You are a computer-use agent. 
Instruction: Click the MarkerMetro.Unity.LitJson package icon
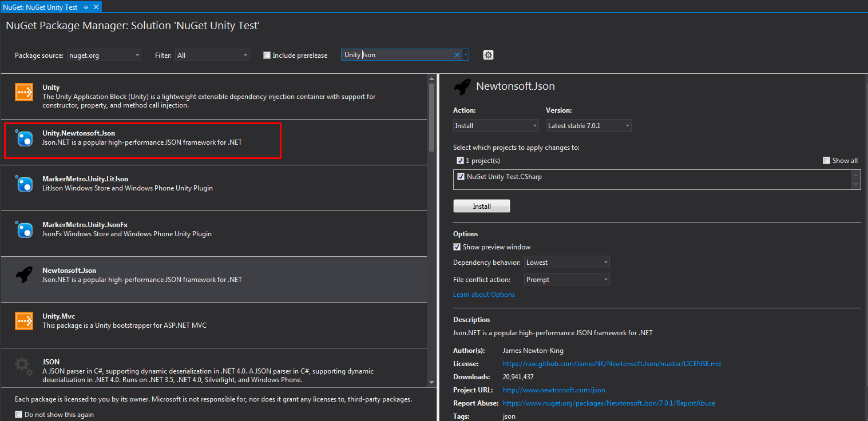24,184
